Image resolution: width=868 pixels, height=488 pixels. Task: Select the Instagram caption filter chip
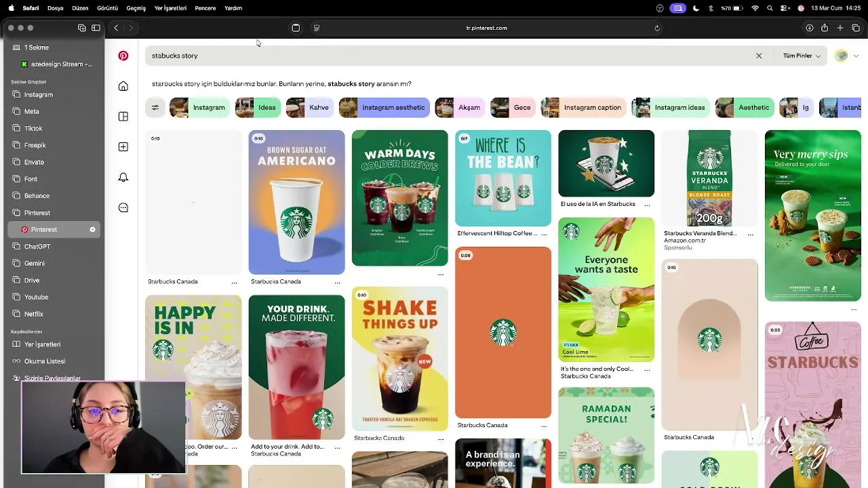pyautogui.click(x=584, y=108)
